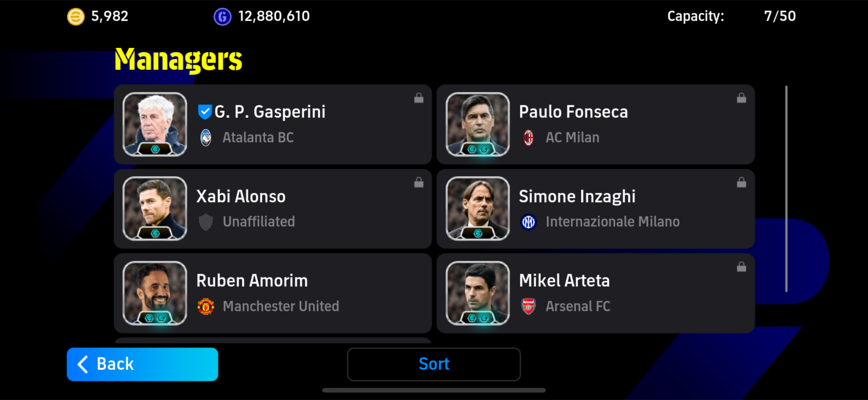The image size is (868, 400).
Task: Toggle the lock on Paulo Fonseca
Action: (x=742, y=98)
